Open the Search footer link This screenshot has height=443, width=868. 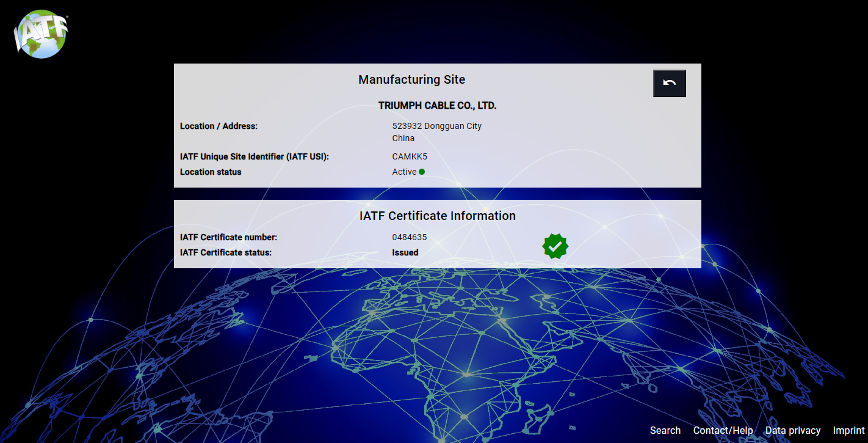tap(665, 430)
